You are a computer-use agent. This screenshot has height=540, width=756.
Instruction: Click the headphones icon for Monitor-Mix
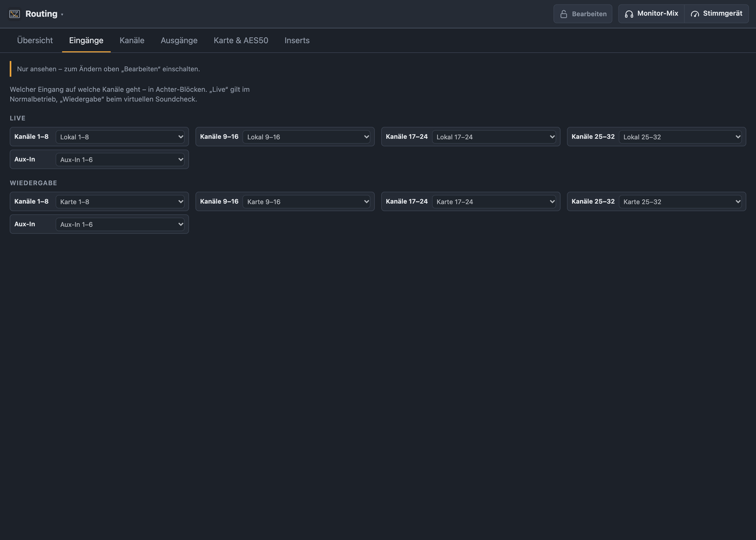point(629,14)
